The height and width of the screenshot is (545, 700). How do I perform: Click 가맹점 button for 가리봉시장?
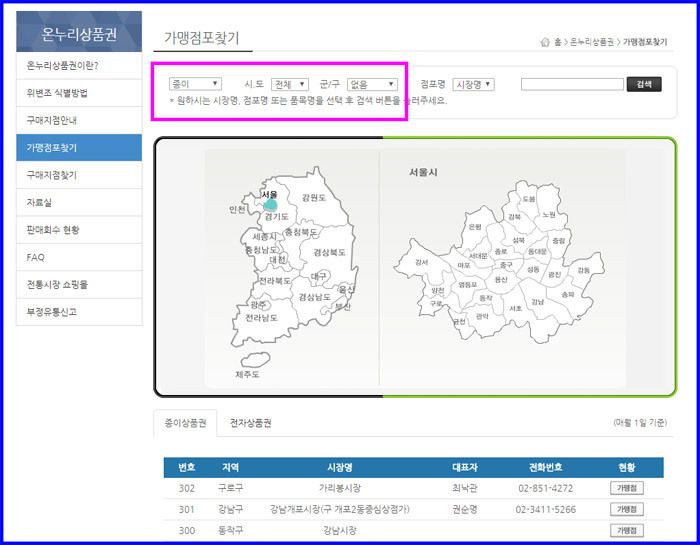click(x=627, y=488)
